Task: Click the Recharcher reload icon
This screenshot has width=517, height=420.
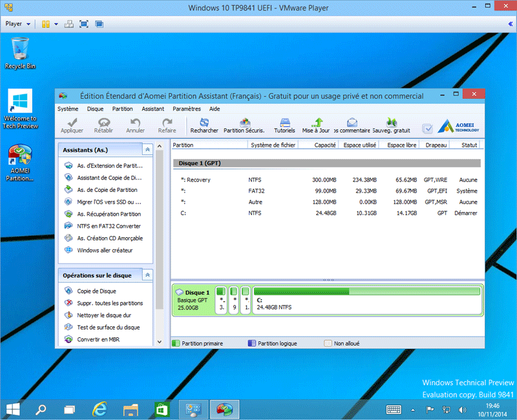Action: [x=204, y=123]
